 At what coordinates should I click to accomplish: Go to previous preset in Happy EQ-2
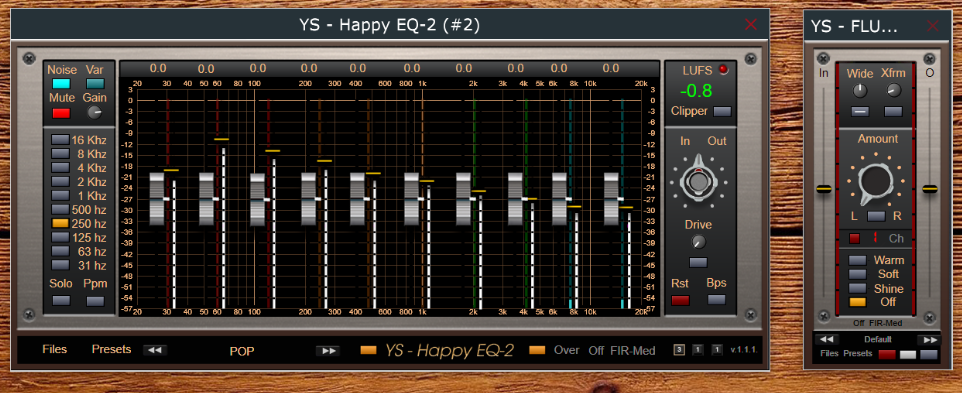coord(155,350)
